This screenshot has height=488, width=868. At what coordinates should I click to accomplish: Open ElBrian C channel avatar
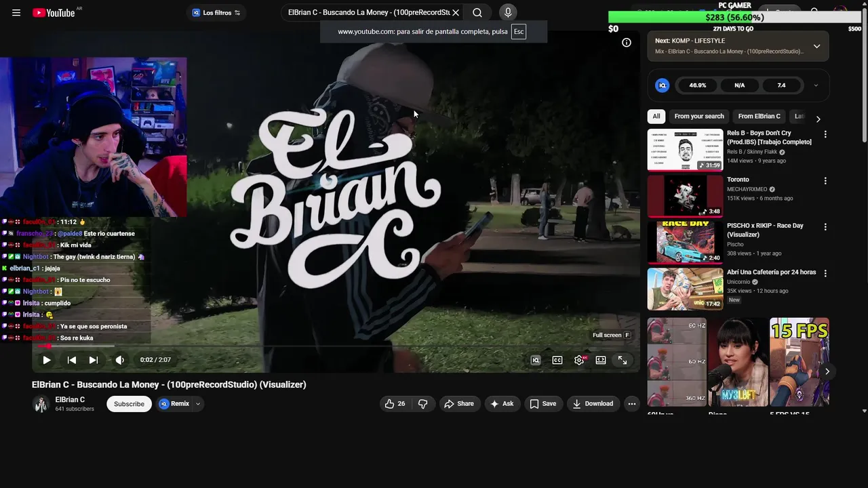[41, 405]
